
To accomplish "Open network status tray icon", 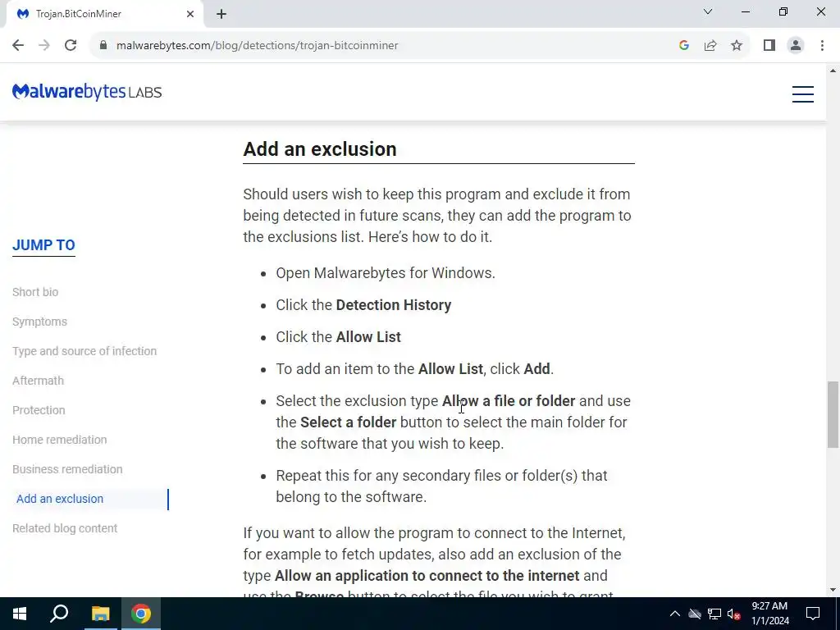I will pos(714,614).
